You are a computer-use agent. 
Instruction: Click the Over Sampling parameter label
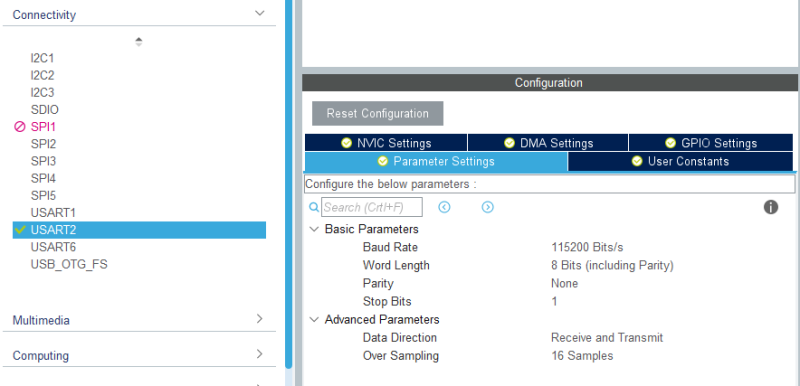[401, 355]
